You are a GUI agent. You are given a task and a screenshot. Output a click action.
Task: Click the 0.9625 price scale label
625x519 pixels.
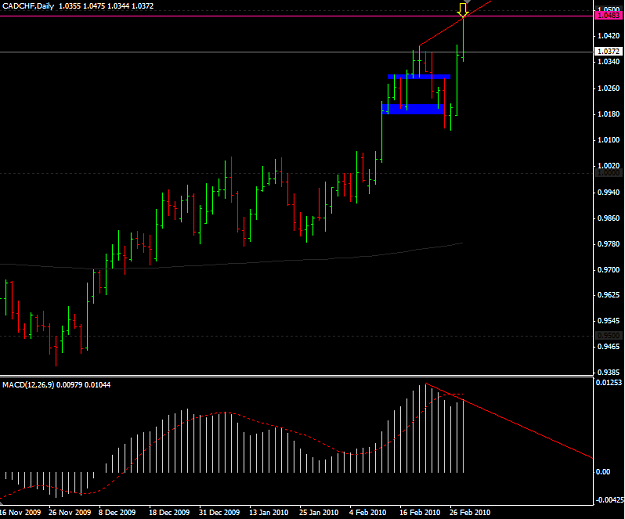608,295
